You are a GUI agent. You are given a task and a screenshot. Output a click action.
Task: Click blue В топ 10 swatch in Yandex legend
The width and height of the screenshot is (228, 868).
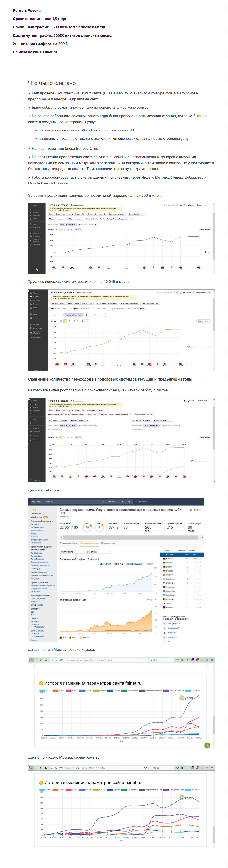point(82,790)
